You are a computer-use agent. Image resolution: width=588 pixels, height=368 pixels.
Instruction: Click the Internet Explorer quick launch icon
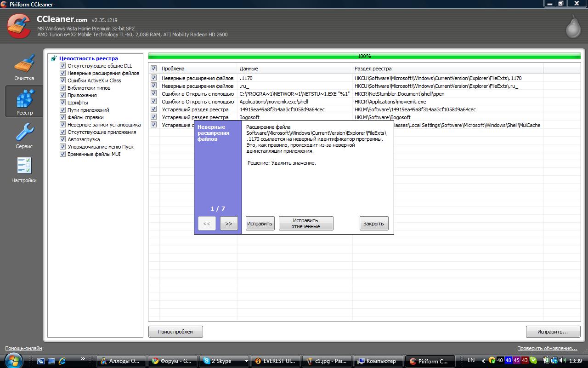click(x=62, y=361)
